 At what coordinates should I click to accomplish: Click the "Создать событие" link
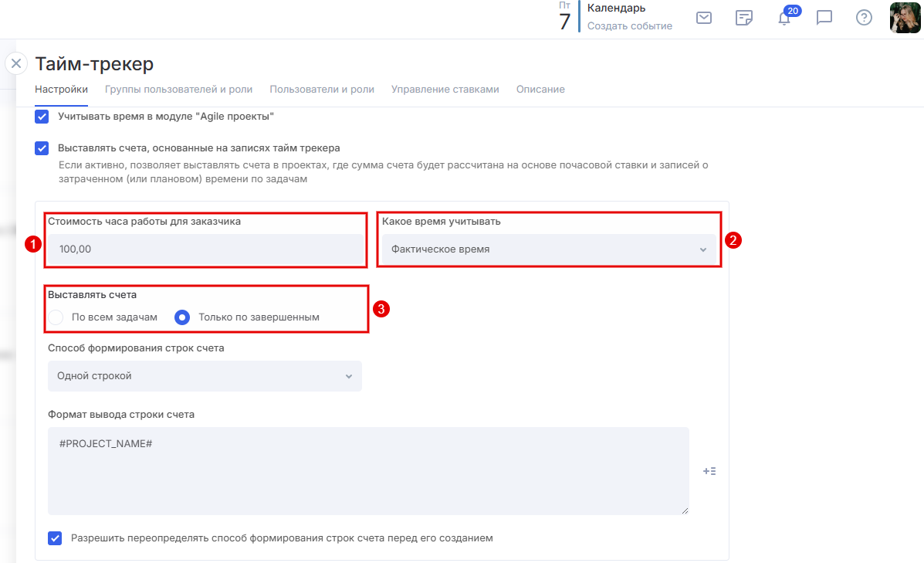[x=629, y=26]
